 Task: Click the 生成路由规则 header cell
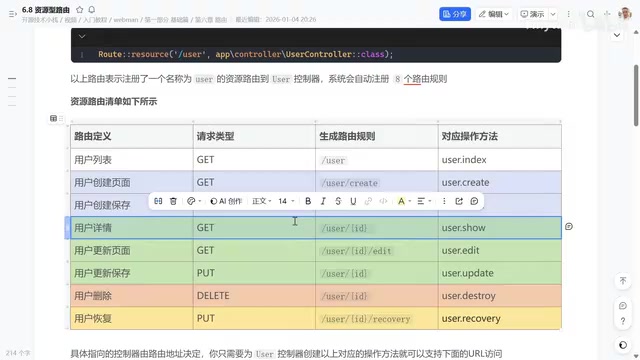[x=376, y=136]
